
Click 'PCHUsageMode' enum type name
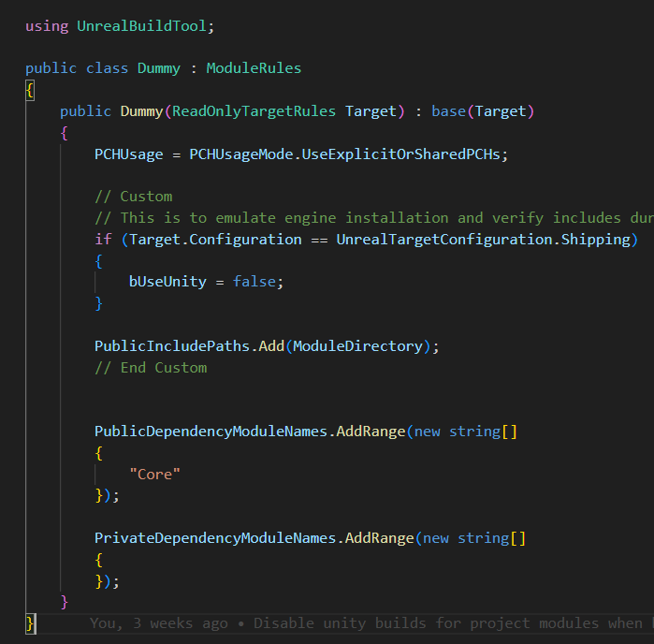tap(241, 154)
